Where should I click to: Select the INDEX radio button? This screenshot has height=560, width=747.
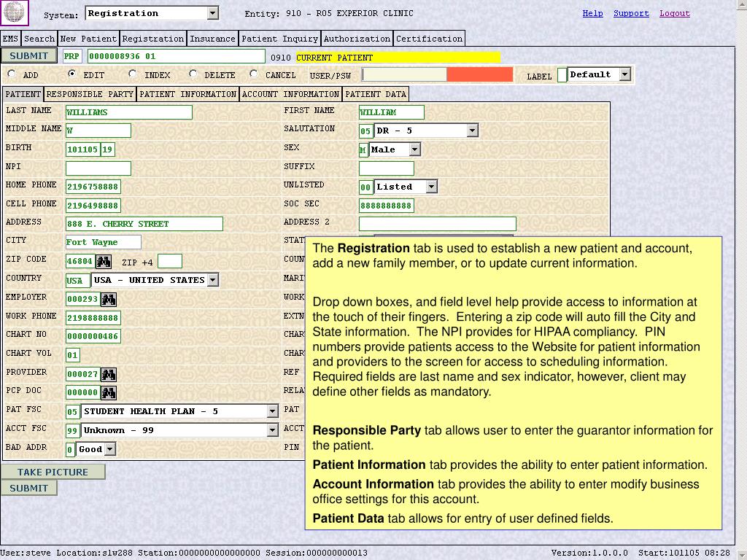[133, 74]
